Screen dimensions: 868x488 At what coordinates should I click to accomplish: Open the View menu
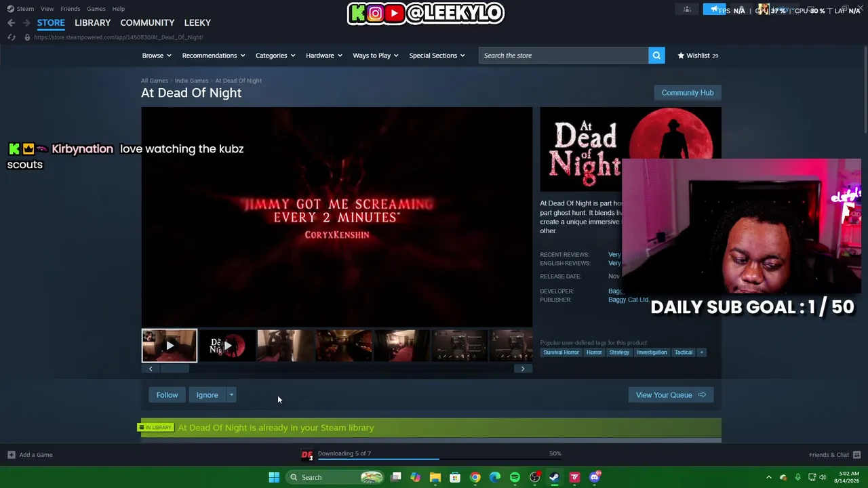coord(47,9)
